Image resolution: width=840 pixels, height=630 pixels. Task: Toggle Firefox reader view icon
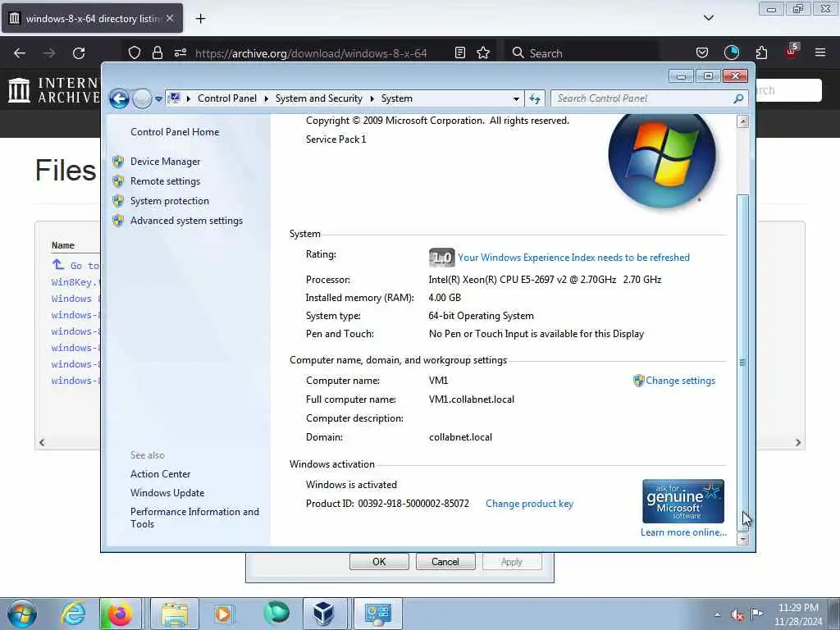point(459,52)
